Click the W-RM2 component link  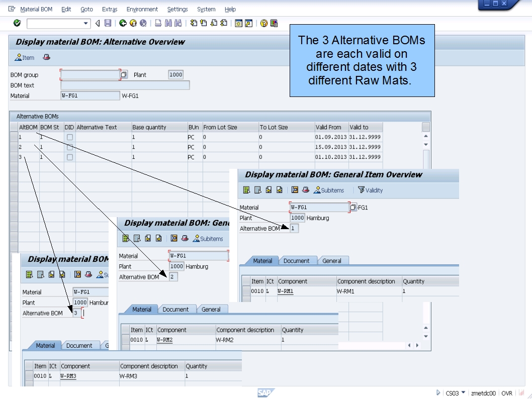point(164,340)
